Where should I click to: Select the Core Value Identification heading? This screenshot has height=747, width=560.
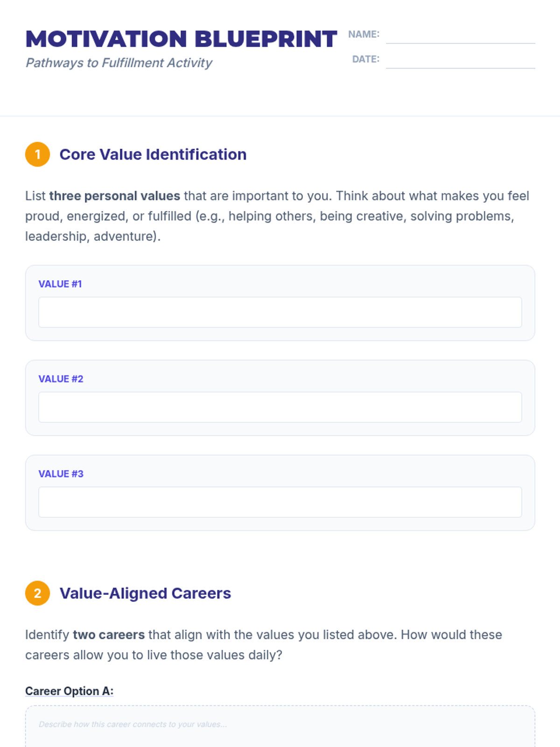coord(153,155)
